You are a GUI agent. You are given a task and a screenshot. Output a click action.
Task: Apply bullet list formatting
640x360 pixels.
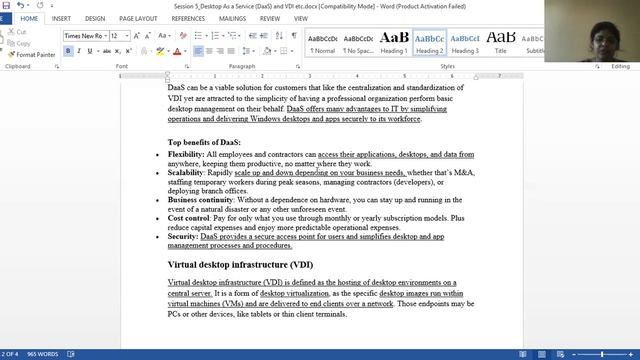pyautogui.click(x=198, y=36)
